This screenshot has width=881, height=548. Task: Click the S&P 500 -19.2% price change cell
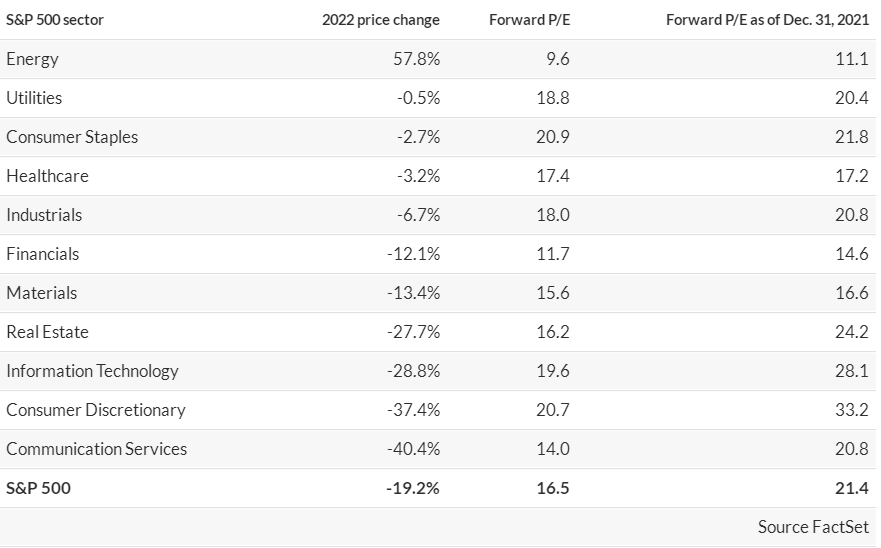(413, 488)
